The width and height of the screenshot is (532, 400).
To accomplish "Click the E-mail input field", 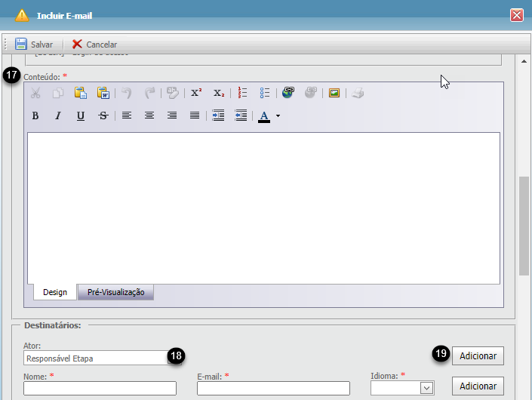I will (x=273, y=388).
